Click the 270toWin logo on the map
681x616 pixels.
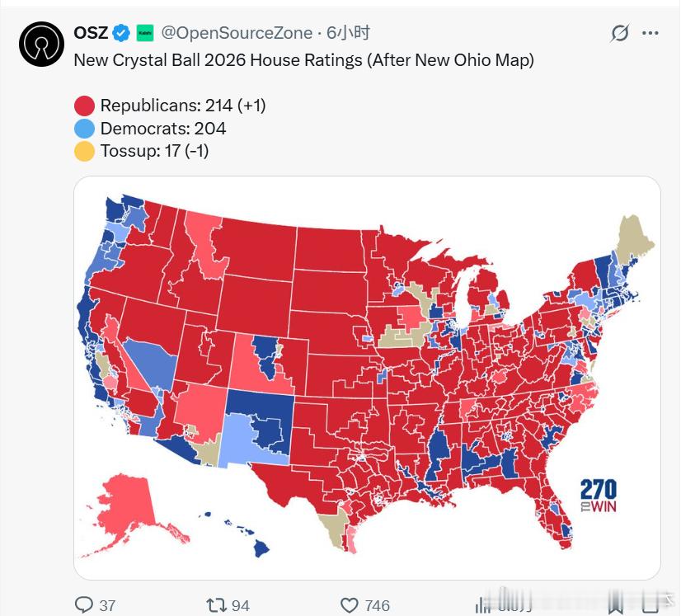pos(598,496)
